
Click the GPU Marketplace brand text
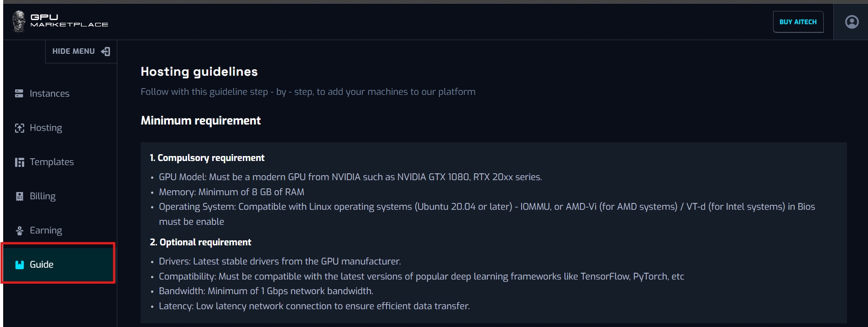(x=69, y=21)
